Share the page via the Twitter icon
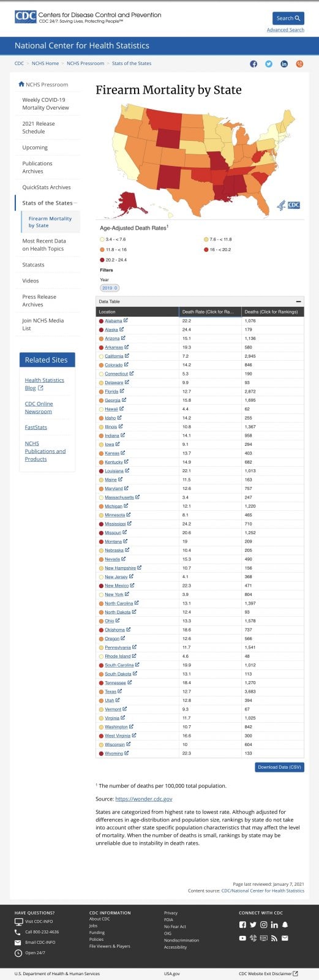 (x=269, y=64)
